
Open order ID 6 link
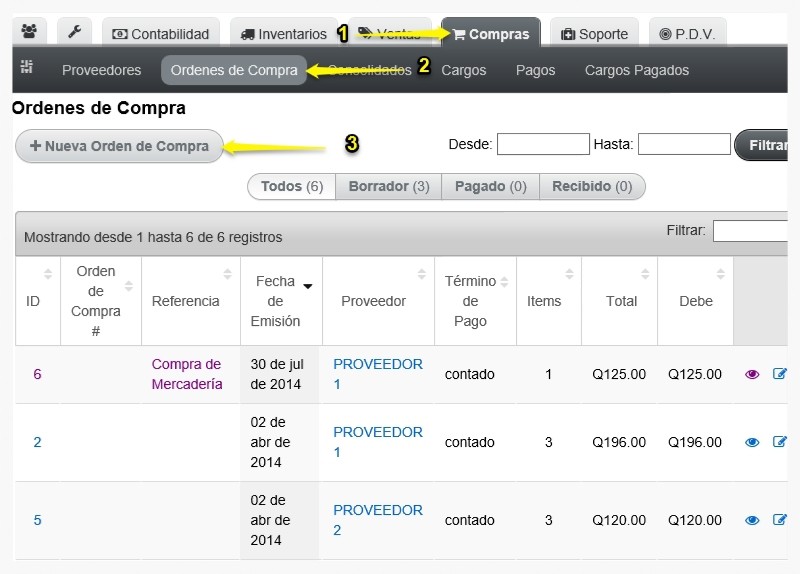pyautogui.click(x=37, y=374)
